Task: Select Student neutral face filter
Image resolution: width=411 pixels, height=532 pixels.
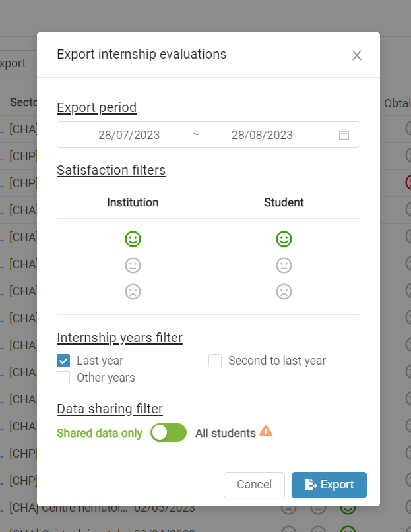Action: pyautogui.click(x=284, y=265)
